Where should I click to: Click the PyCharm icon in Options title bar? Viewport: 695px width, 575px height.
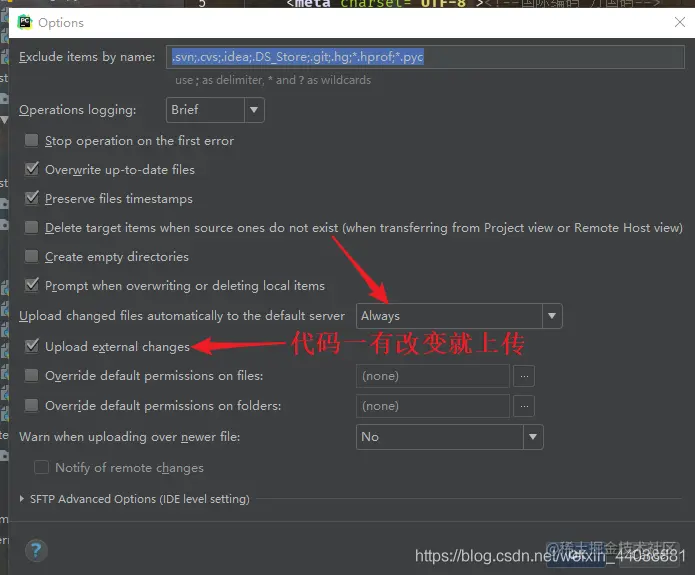pos(25,22)
